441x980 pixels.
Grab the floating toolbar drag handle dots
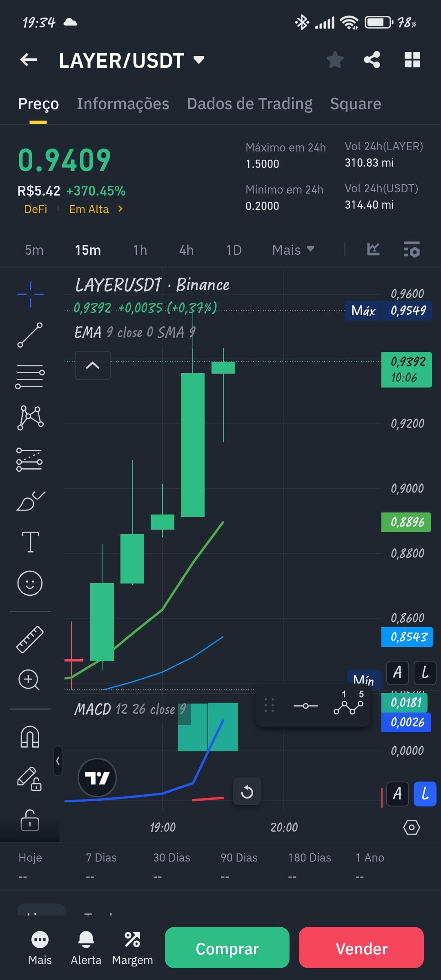coord(269,706)
